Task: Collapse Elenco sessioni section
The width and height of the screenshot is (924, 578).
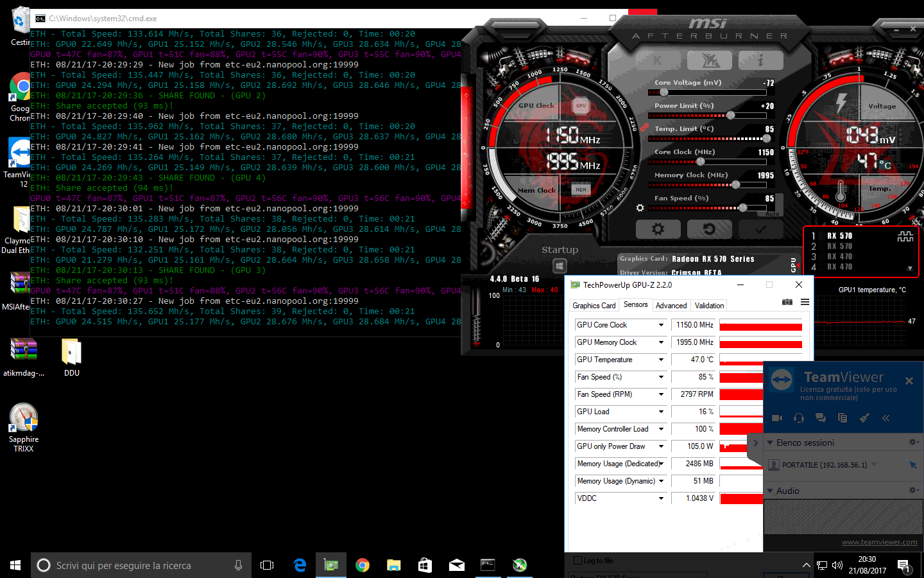Action: [770, 442]
